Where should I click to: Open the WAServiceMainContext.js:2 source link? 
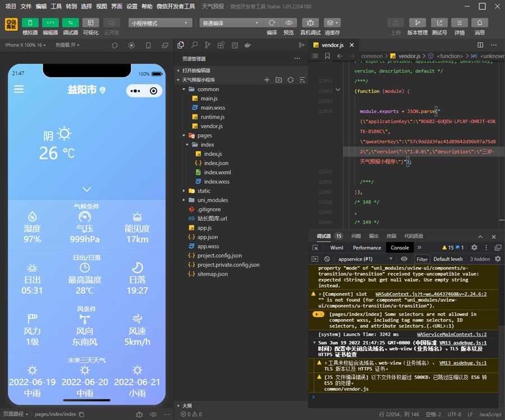[x=451, y=334]
